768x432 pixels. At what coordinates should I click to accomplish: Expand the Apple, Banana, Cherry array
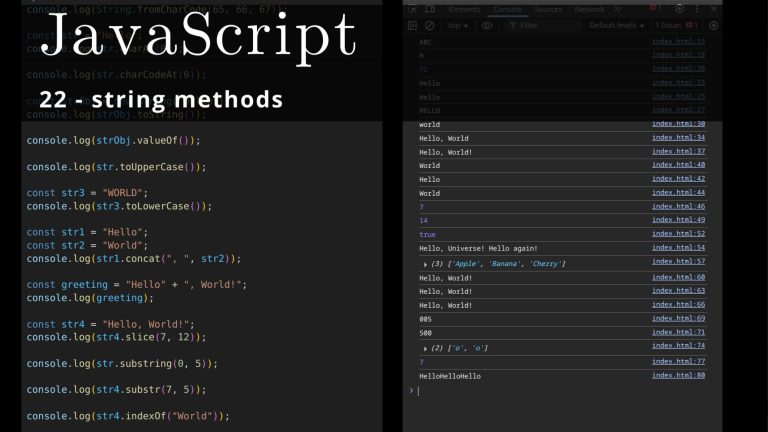point(425,264)
